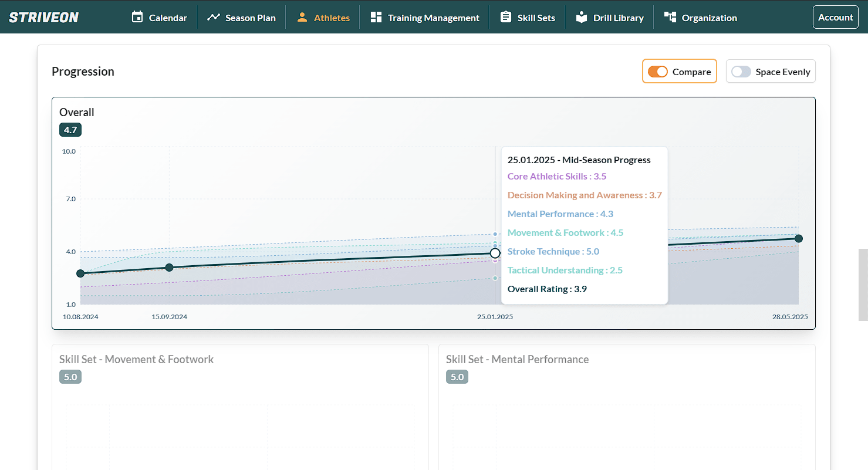Click the STRIVEON logo
This screenshot has height=470, width=868.
(x=44, y=17)
